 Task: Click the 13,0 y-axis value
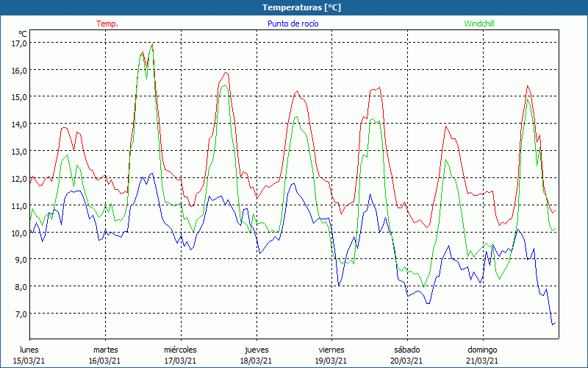(x=20, y=151)
